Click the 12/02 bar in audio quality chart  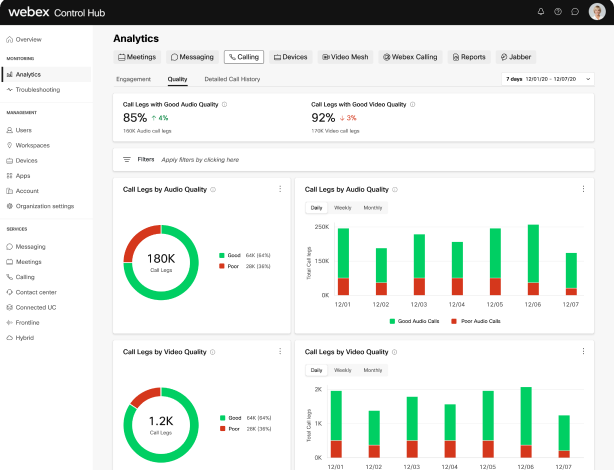click(x=381, y=271)
